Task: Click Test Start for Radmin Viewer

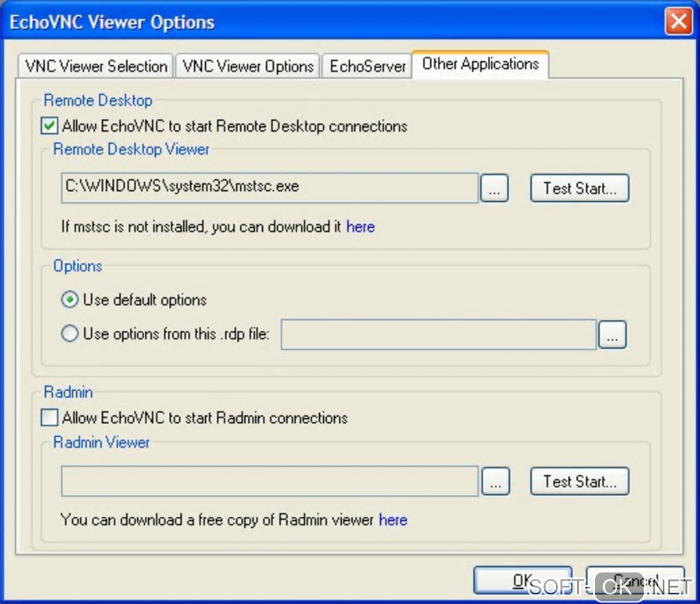Action: pyautogui.click(x=579, y=481)
